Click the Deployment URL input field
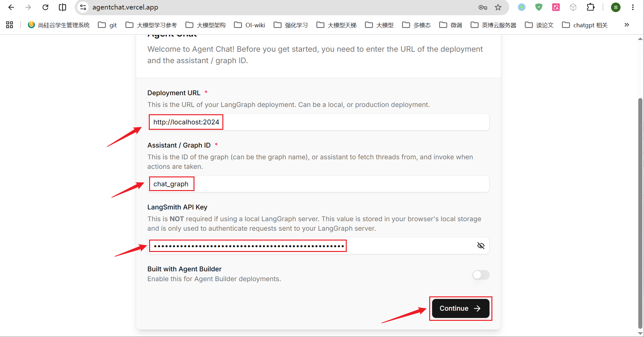 click(x=319, y=122)
